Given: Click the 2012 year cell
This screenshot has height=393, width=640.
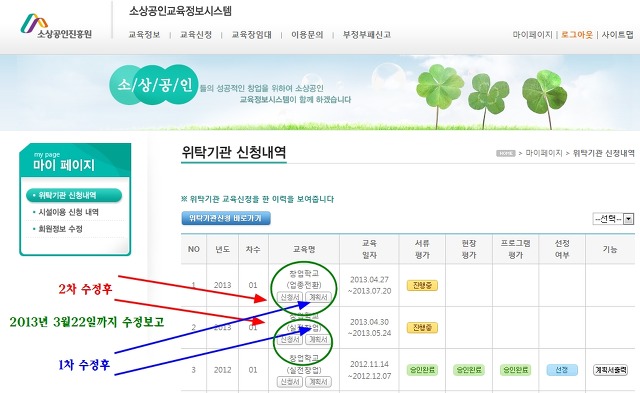Looking at the screenshot, I should coord(222,370).
